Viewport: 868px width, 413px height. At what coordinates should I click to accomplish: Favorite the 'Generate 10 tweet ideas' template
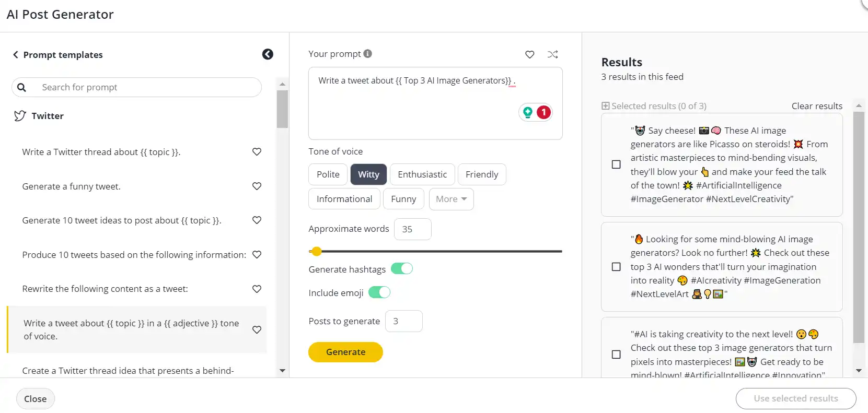tap(257, 220)
